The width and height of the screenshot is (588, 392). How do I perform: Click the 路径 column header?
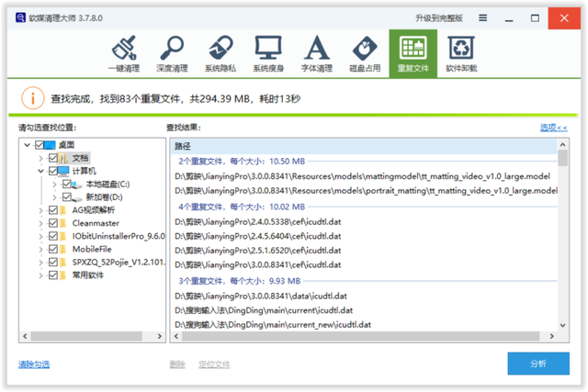[x=364, y=146]
